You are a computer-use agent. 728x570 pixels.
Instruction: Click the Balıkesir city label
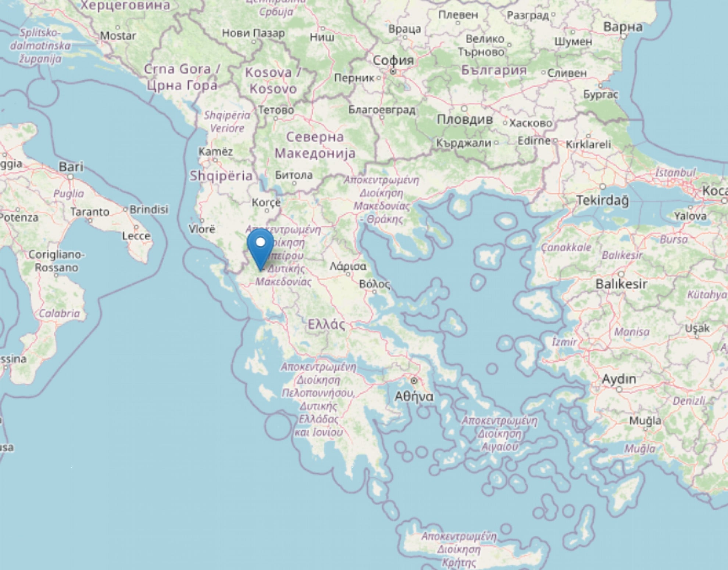point(621,284)
